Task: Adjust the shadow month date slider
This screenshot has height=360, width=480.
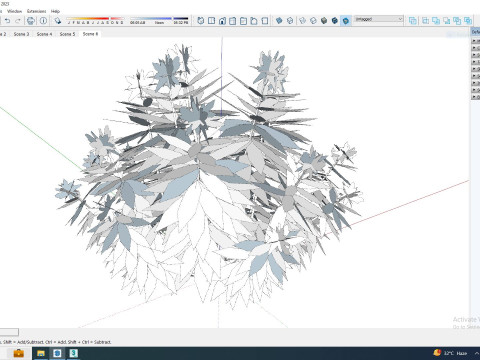Action: click(x=95, y=20)
